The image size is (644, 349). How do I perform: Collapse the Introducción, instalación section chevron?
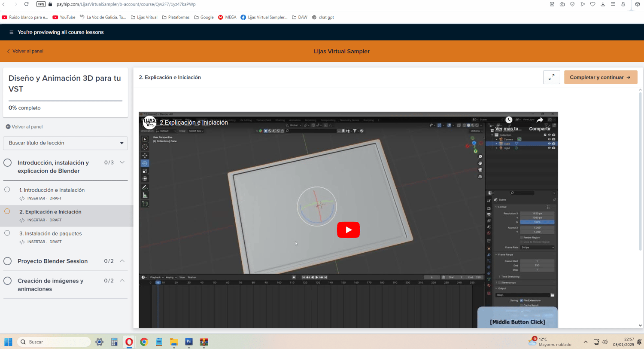tap(122, 162)
